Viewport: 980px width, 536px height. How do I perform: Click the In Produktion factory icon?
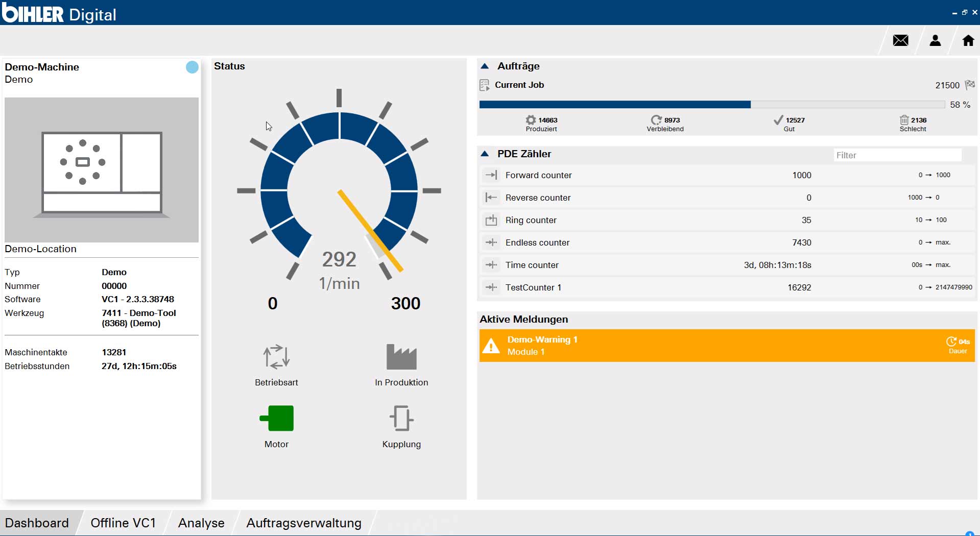[401, 357]
